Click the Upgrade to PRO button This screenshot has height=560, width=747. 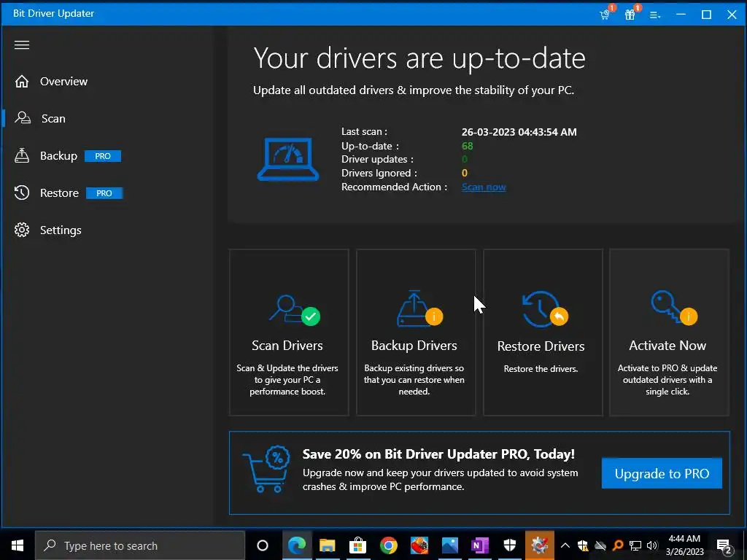pyautogui.click(x=662, y=473)
